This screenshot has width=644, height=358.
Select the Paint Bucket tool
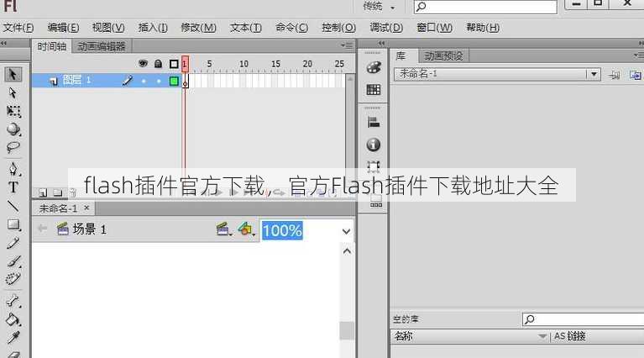[x=13, y=319]
